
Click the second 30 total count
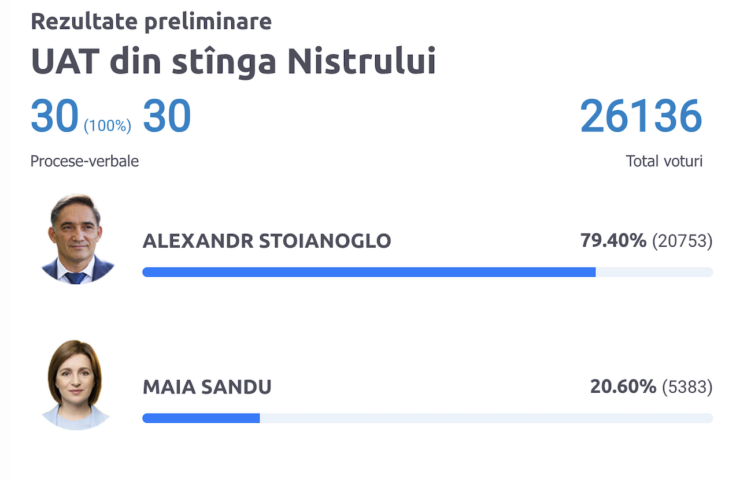pos(167,116)
